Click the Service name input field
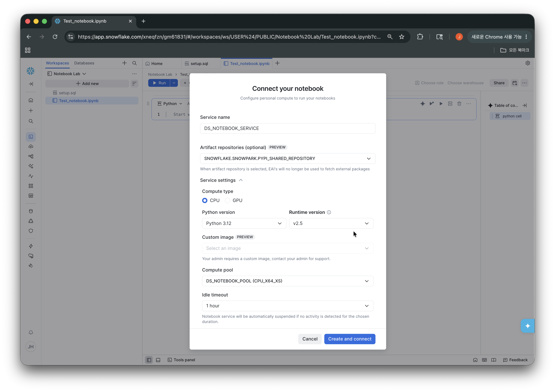The width and height of the screenshot is (555, 392). pyautogui.click(x=287, y=128)
